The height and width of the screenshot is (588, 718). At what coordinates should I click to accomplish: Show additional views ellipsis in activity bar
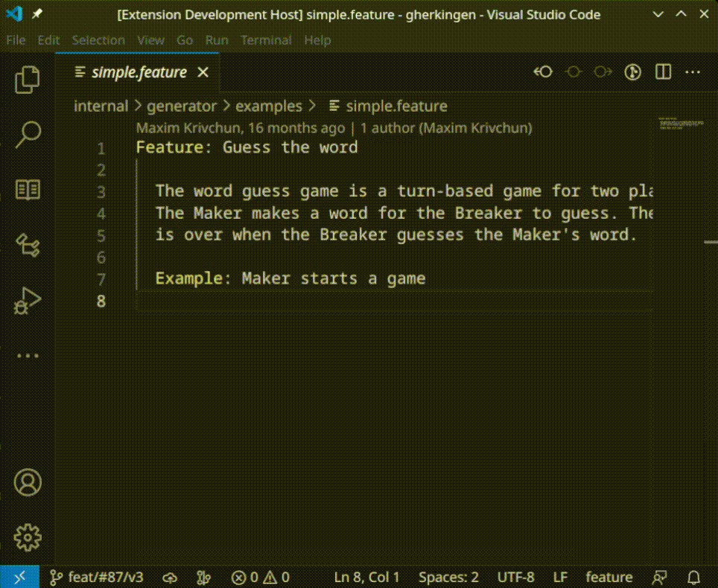(x=28, y=356)
